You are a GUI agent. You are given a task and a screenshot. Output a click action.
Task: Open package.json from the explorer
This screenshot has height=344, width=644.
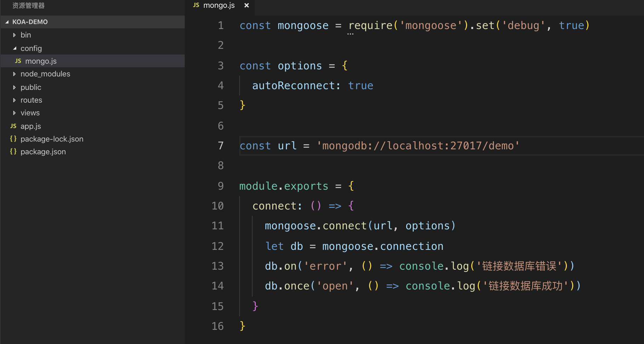coord(43,152)
